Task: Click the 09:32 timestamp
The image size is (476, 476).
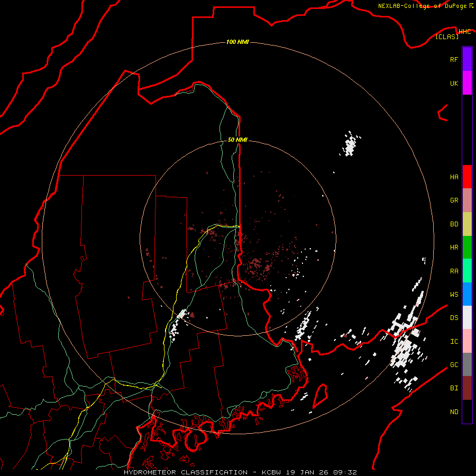Action: tap(345, 472)
